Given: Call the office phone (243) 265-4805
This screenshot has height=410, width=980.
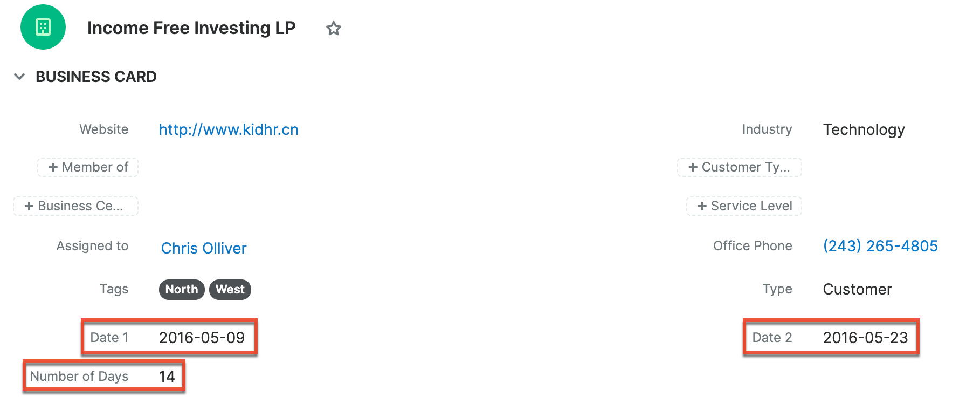Looking at the screenshot, I should (x=880, y=246).
